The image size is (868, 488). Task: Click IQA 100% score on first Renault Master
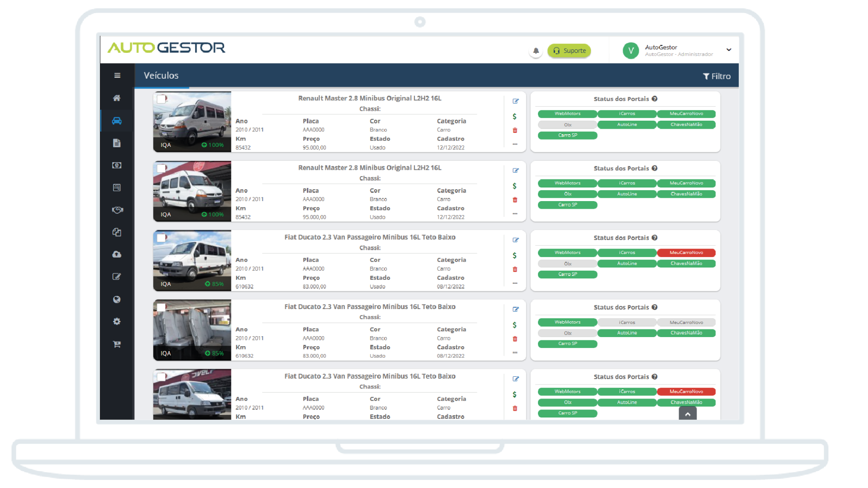pos(212,145)
